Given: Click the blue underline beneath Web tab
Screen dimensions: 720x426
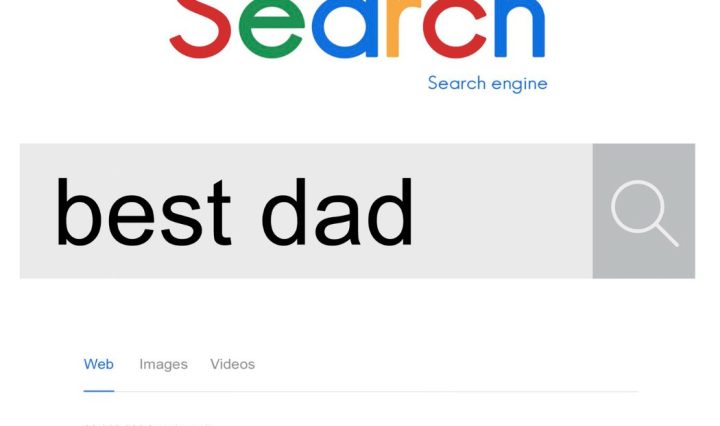Looking at the screenshot, I should pos(98,390).
